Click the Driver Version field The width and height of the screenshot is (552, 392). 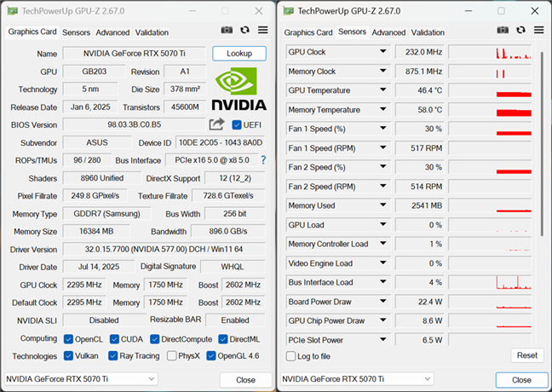[x=164, y=249]
